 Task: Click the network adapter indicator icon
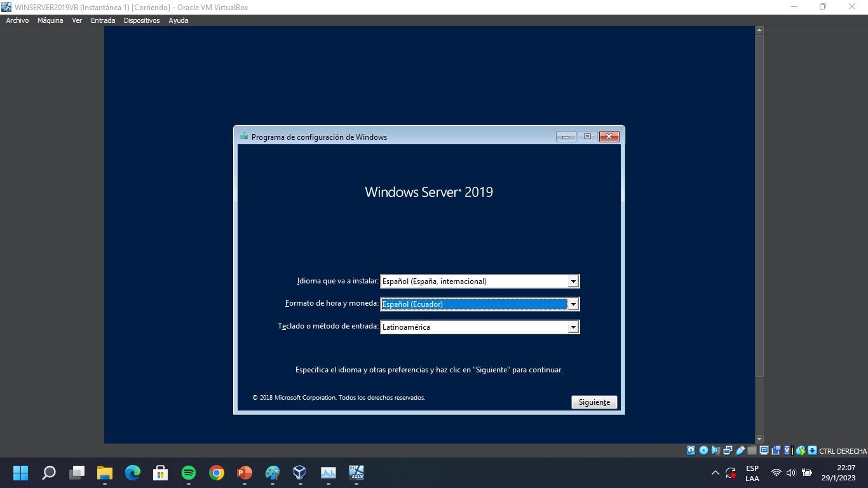tap(728, 451)
